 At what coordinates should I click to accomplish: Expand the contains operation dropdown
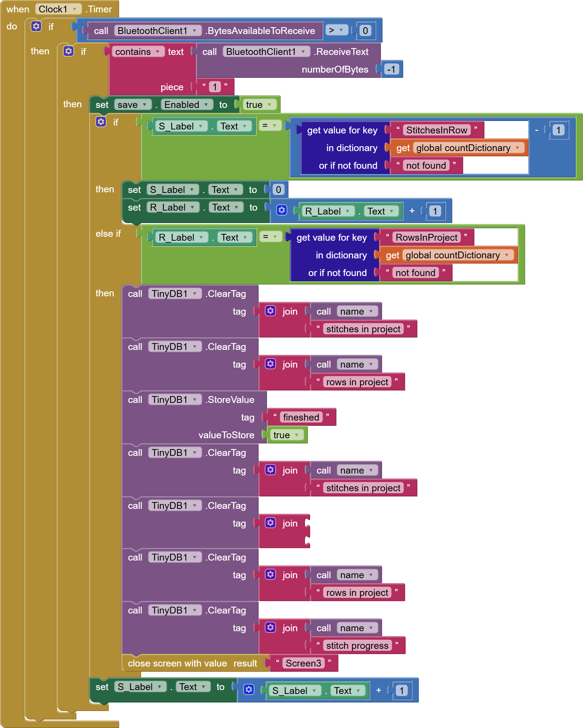click(x=137, y=52)
